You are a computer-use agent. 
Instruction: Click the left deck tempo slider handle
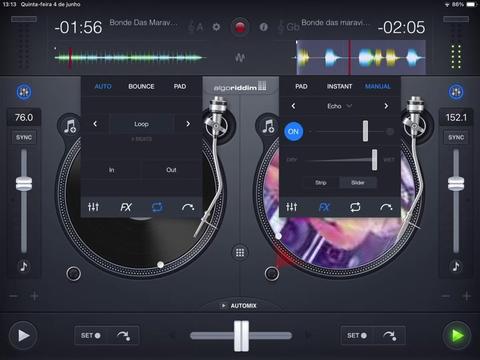tap(24, 183)
